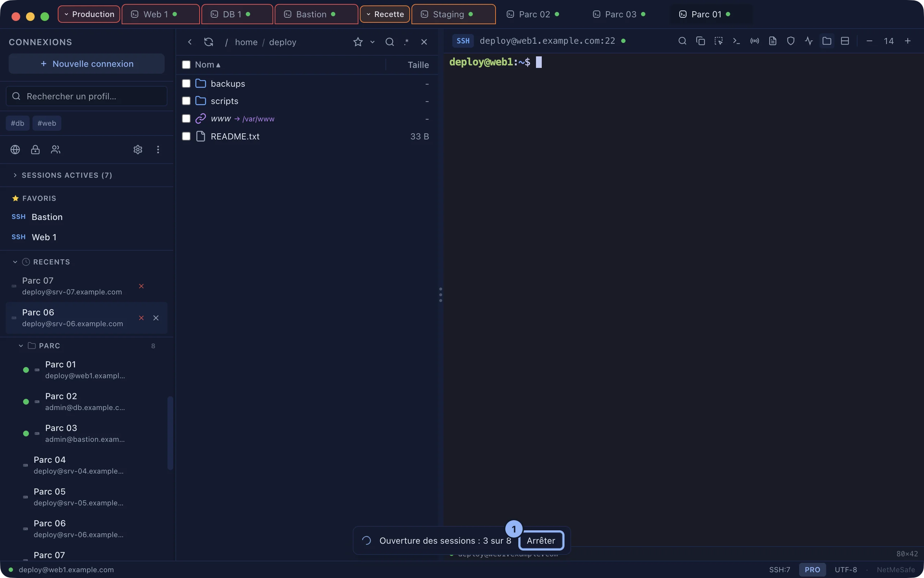Click the copy icon in terminal toolbar

point(700,41)
